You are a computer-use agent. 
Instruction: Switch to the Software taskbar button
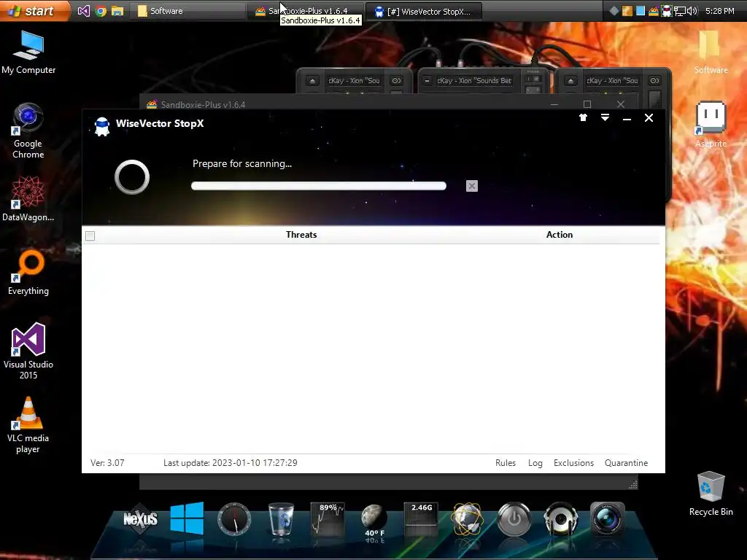point(187,11)
